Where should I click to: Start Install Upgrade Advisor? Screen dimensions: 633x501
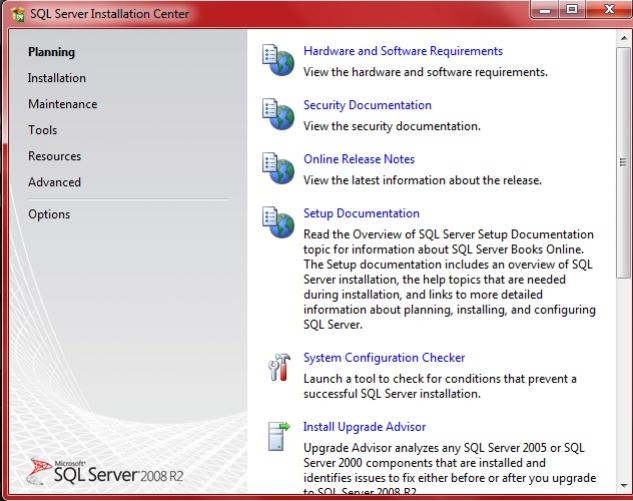[x=365, y=427]
